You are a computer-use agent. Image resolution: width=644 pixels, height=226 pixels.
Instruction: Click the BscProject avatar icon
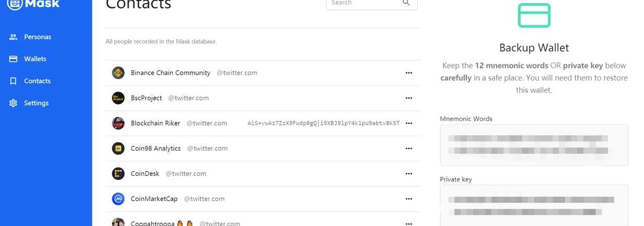tap(118, 98)
